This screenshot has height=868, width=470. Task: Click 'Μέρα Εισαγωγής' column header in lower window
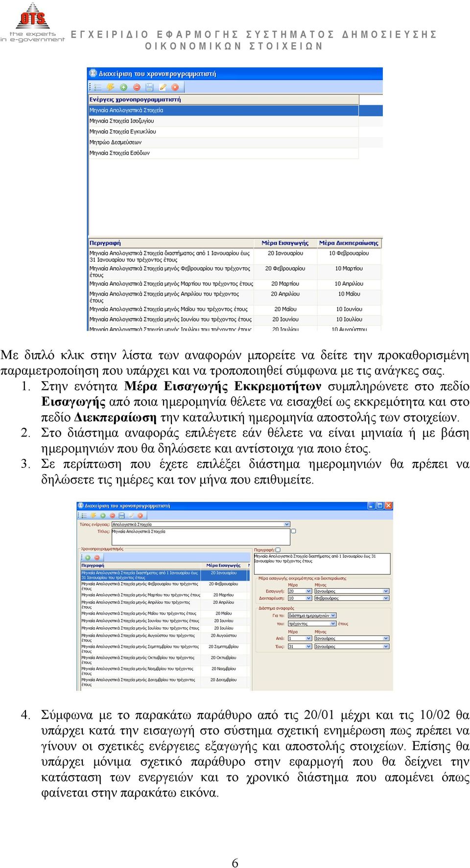coord(224,565)
